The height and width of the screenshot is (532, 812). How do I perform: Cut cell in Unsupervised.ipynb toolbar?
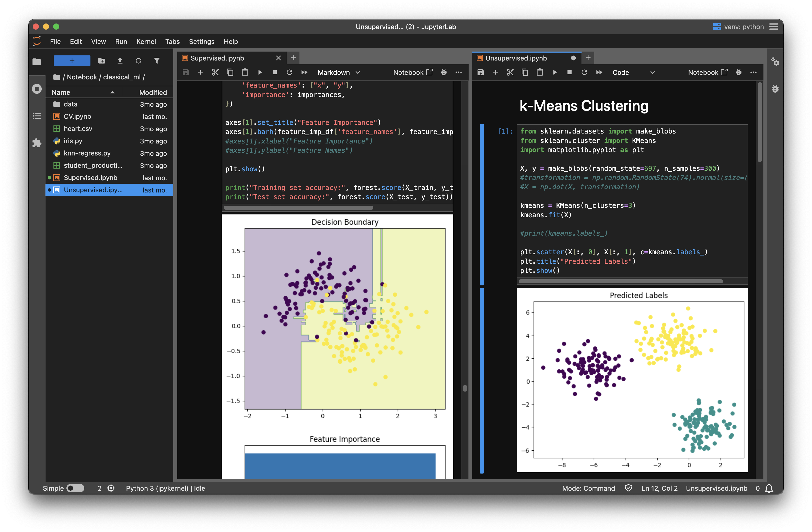click(x=510, y=72)
